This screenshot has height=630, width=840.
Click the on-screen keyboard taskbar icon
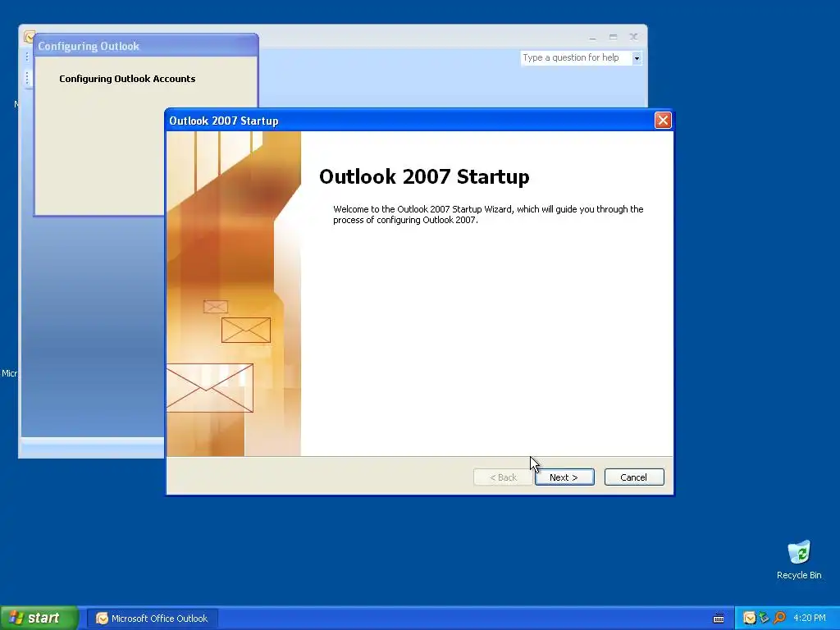pos(719,619)
